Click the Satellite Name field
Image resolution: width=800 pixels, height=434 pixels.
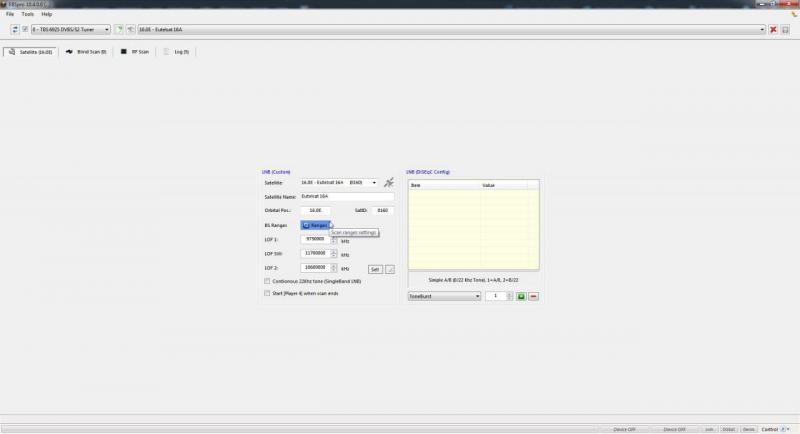347,196
